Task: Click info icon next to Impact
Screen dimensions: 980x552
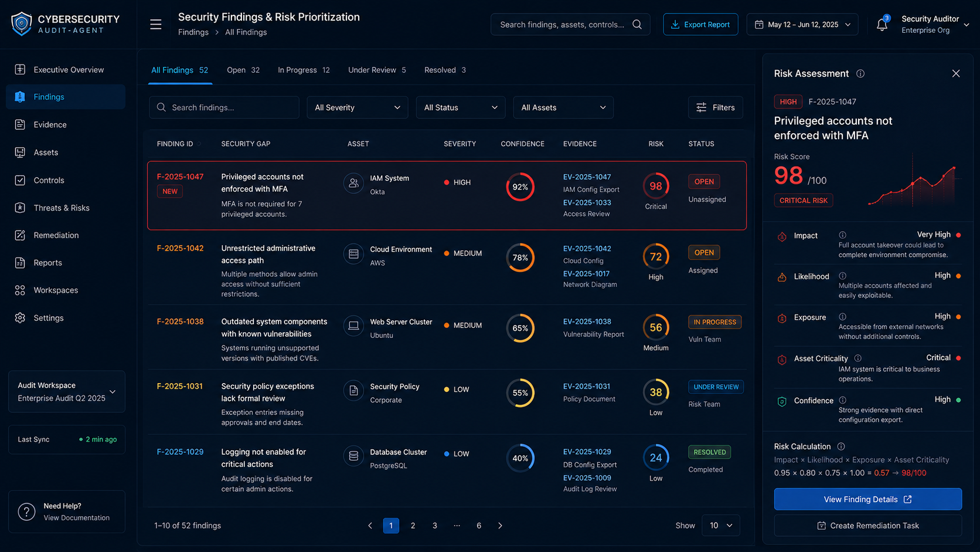Action: [x=842, y=235]
